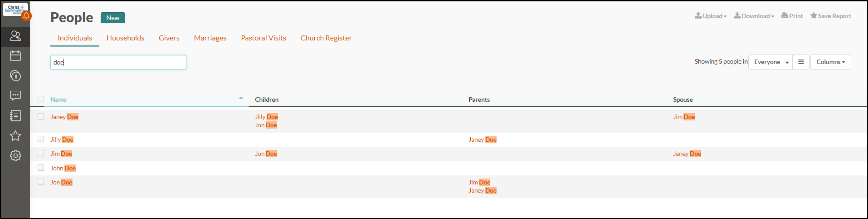Open the Giving dollar icon in sidebar
This screenshot has width=868, height=219.
[x=15, y=76]
